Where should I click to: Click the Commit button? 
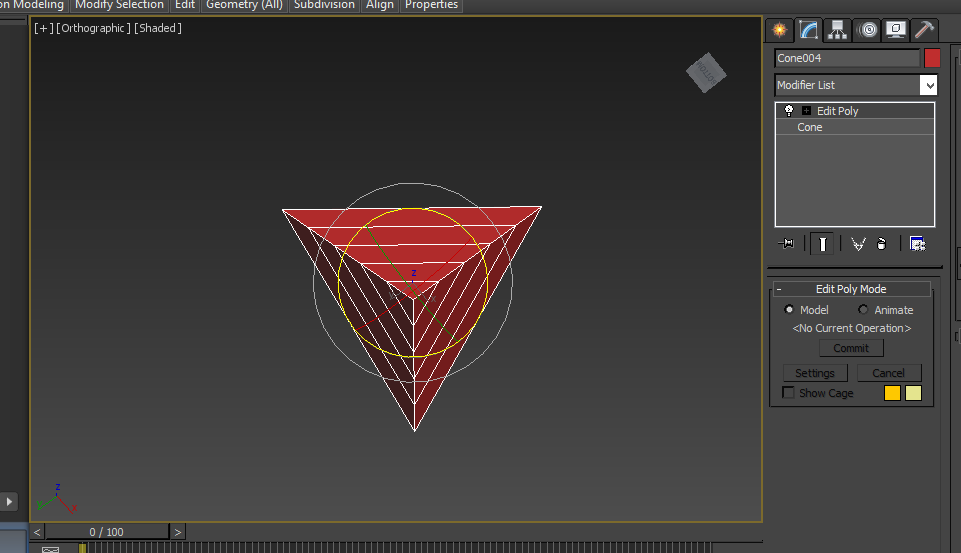(x=851, y=348)
